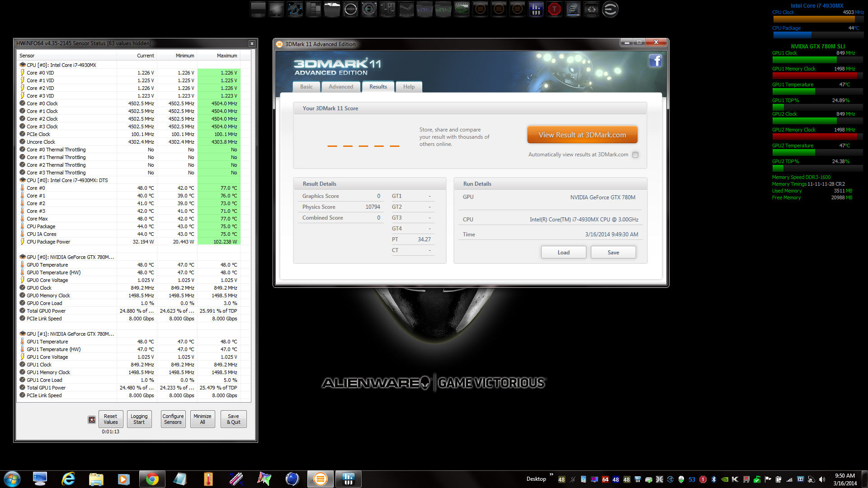868x488 pixels.
Task: Open the Windows Start menu
Action: click(x=12, y=479)
